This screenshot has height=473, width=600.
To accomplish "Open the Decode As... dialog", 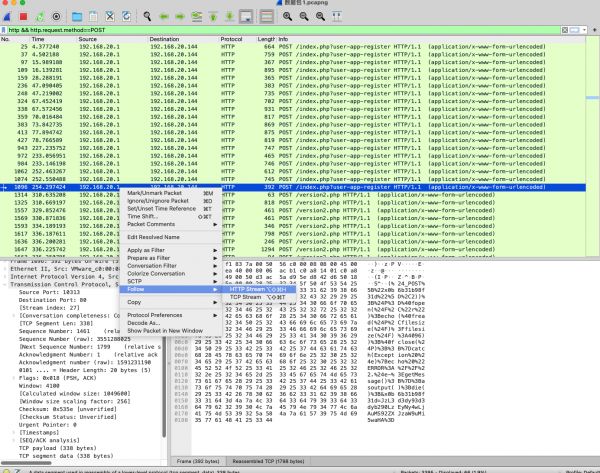I will (171, 323).
